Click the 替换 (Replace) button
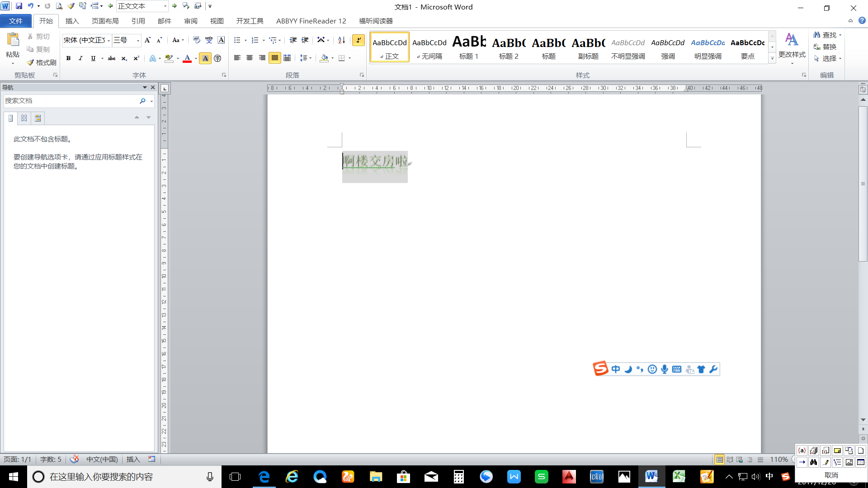The image size is (868, 488). point(825,47)
